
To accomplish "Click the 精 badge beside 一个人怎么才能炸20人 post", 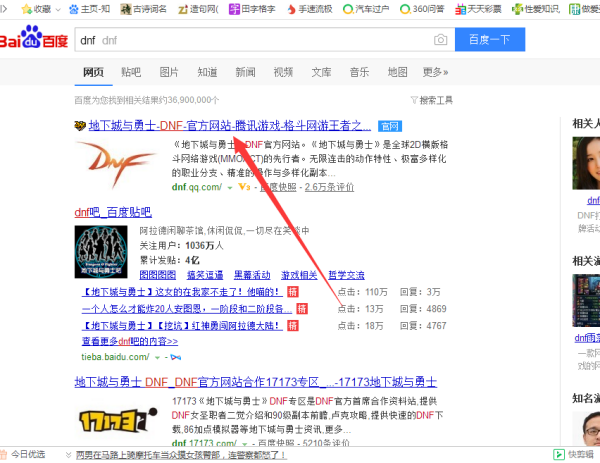I will pos(302,309).
